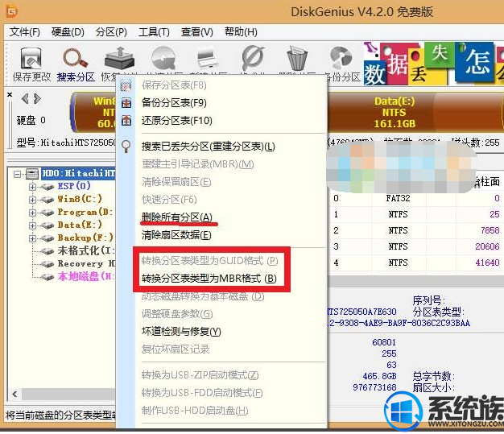Click the 备份分区 toolbar icon
The height and width of the screenshot is (434, 504).
341,58
